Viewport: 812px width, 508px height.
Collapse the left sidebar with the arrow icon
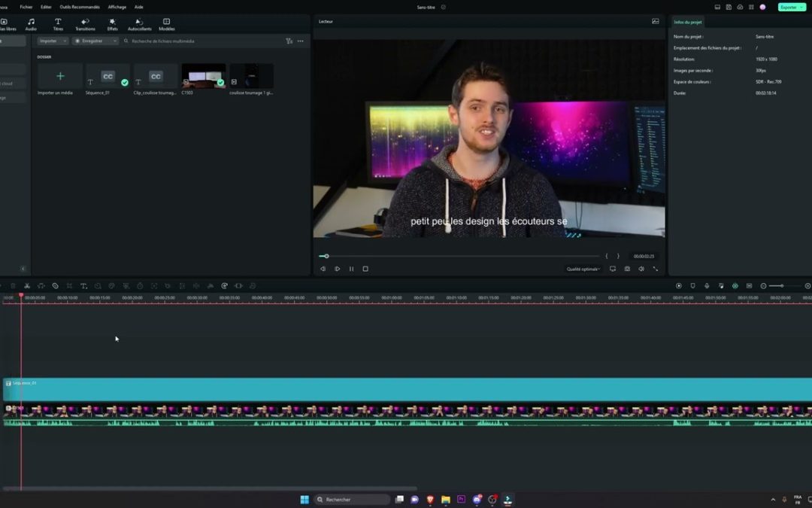coord(23,269)
